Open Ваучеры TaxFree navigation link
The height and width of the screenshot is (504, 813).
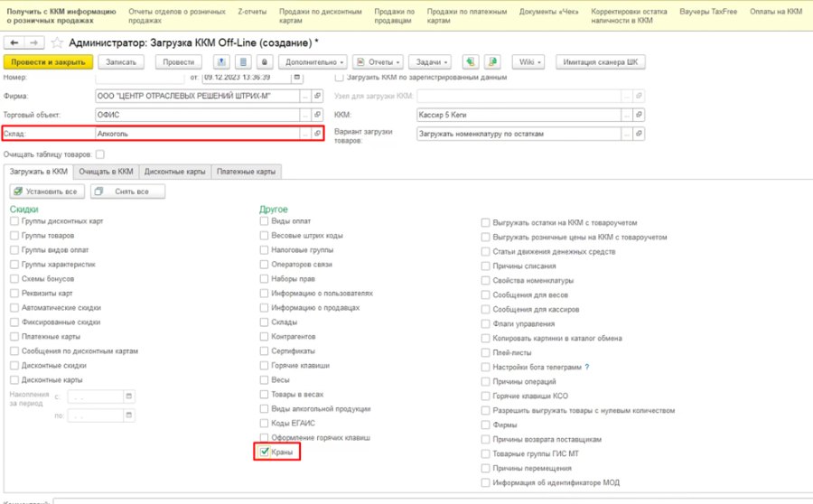point(708,11)
